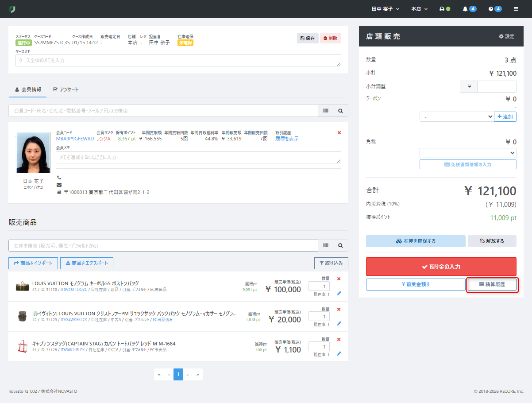Viewport: 532px width, 403px height.
Task: Click the ¥ 前受金預り button
Action: pyautogui.click(x=416, y=284)
